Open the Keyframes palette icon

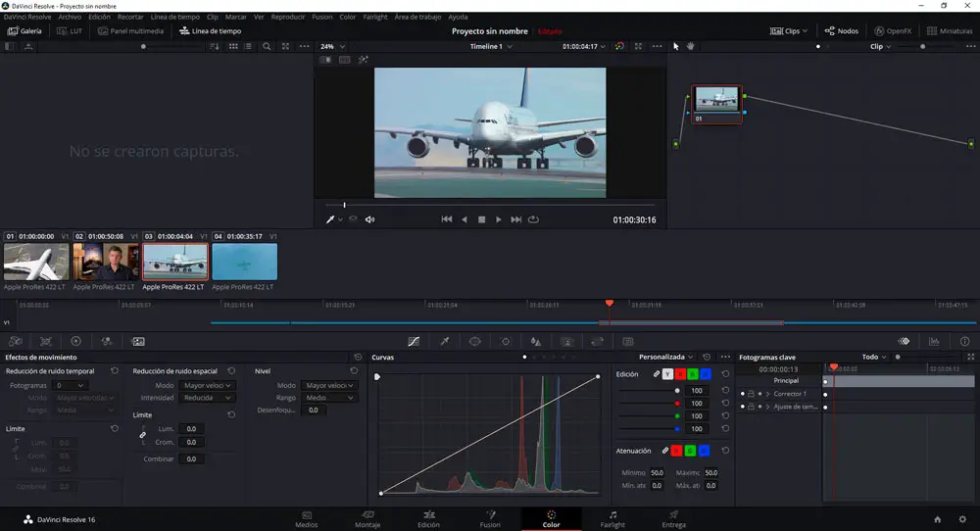tap(904, 342)
